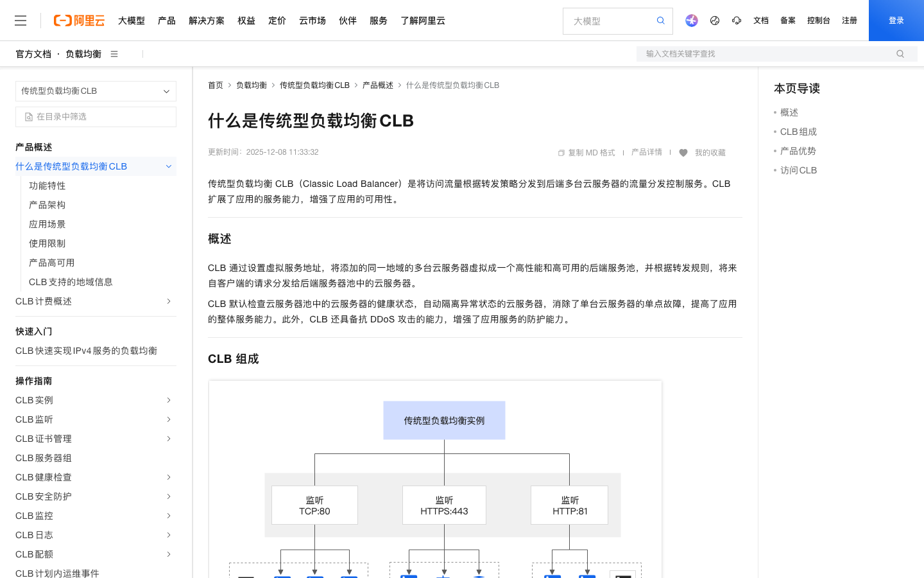This screenshot has height=578, width=924.
Task: Click 传统型负载均衡CLB breadcrumb link
Action: pos(314,85)
